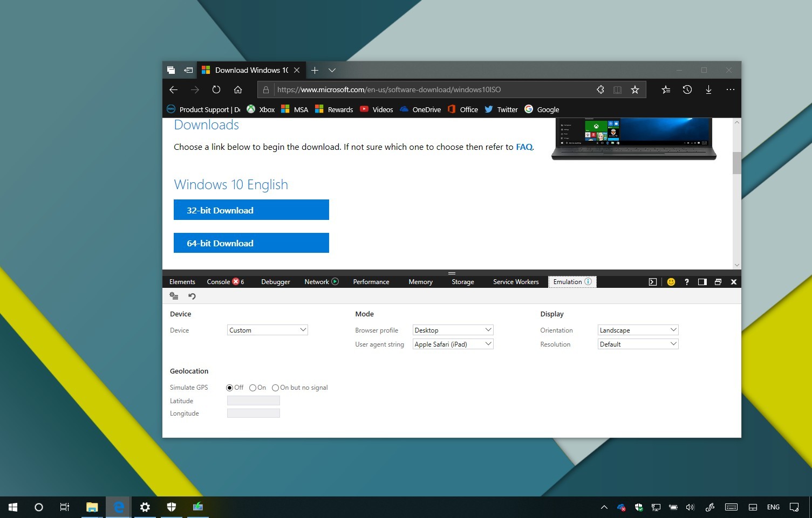Refresh the current page

tap(216, 89)
